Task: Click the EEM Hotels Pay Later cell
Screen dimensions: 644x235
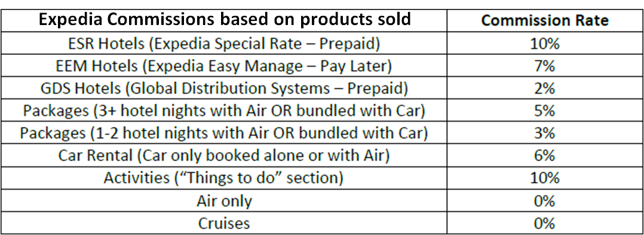Action: [224, 66]
